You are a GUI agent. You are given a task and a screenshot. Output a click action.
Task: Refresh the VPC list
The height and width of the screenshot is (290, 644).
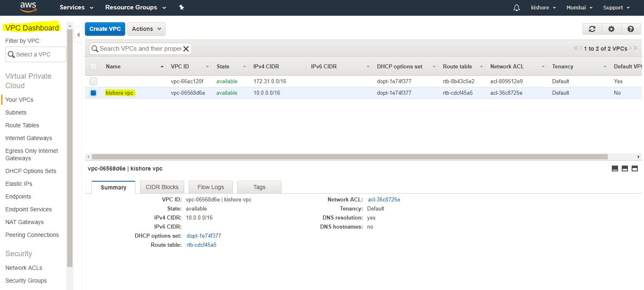click(x=592, y=29)
